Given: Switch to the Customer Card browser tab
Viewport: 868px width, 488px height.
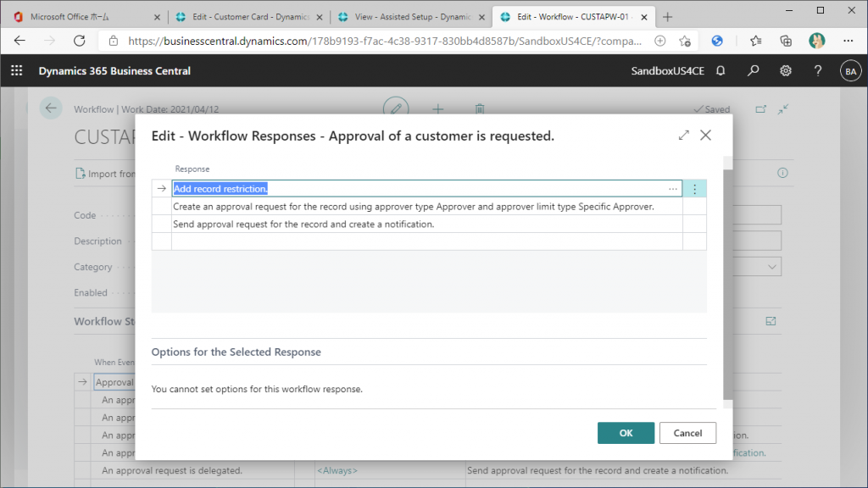Looking at the screenshot, I should [242, 17].
